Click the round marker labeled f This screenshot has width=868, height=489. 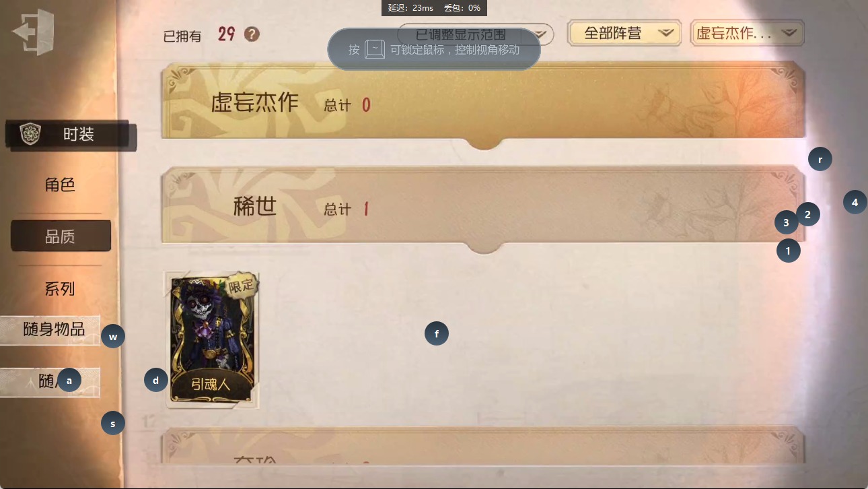pyautogui.click(x=437, y=333)
